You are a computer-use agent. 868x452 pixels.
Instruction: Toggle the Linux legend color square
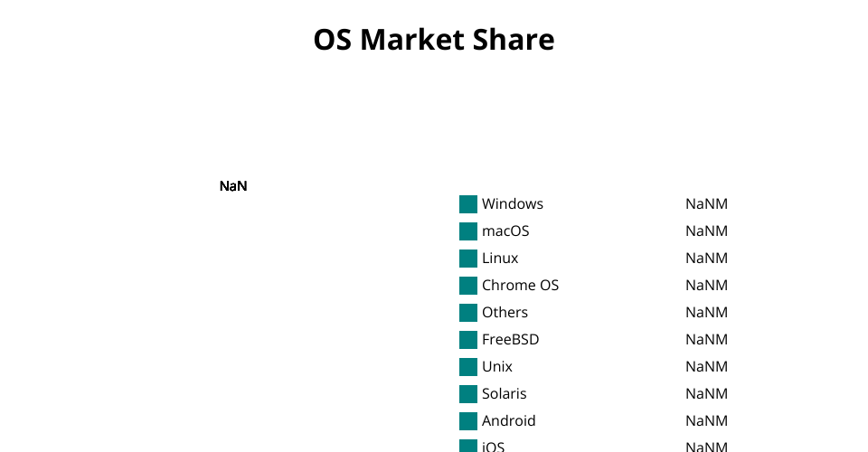pos(468,259)
